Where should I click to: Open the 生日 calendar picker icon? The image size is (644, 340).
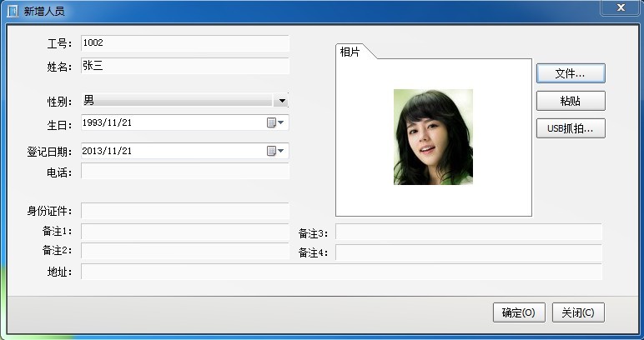(x=275, y=122)
